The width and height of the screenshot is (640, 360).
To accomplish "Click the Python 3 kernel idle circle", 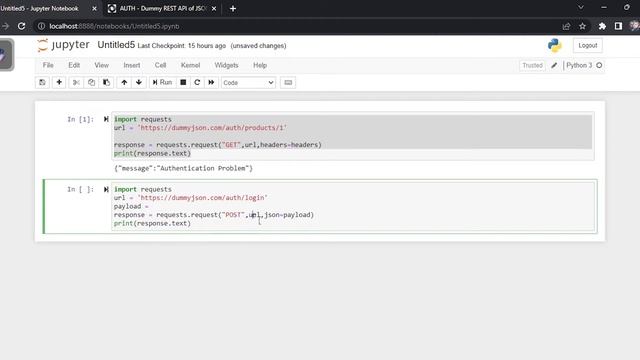I will click(x=599, y=65).
